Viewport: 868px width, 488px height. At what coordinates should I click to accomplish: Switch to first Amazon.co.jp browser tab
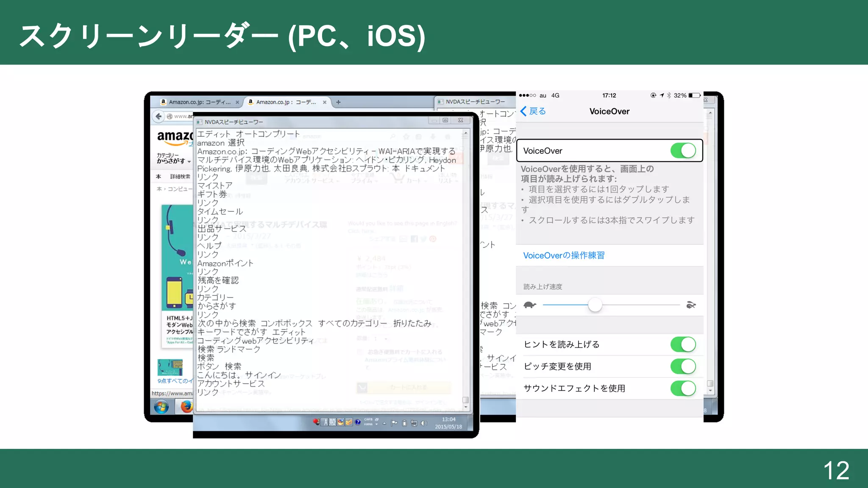[200, 102]
